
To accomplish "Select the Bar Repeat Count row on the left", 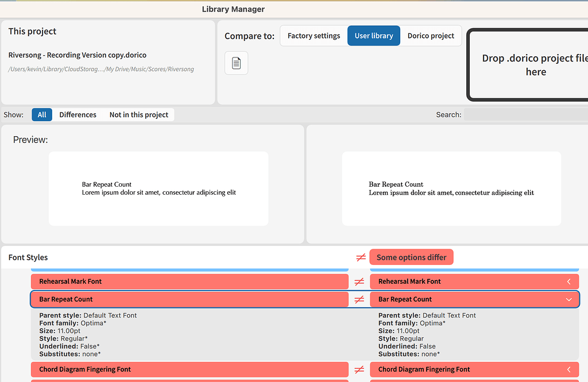I will click(189, 299).
